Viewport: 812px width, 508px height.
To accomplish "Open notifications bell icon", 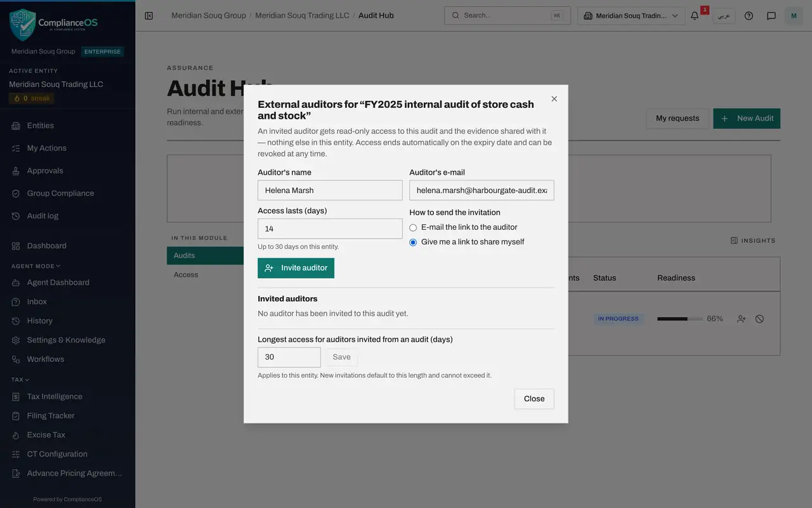I will coord(695,16).
